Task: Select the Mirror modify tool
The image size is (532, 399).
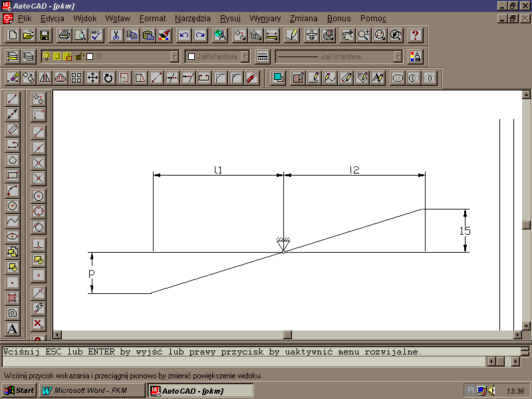Action: pos(45,78)
